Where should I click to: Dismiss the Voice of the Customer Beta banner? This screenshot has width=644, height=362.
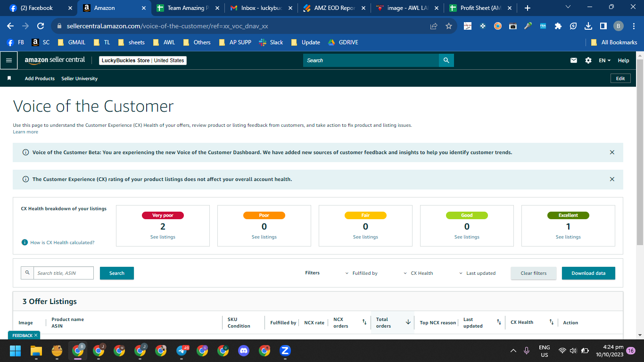tap(612, 152)
